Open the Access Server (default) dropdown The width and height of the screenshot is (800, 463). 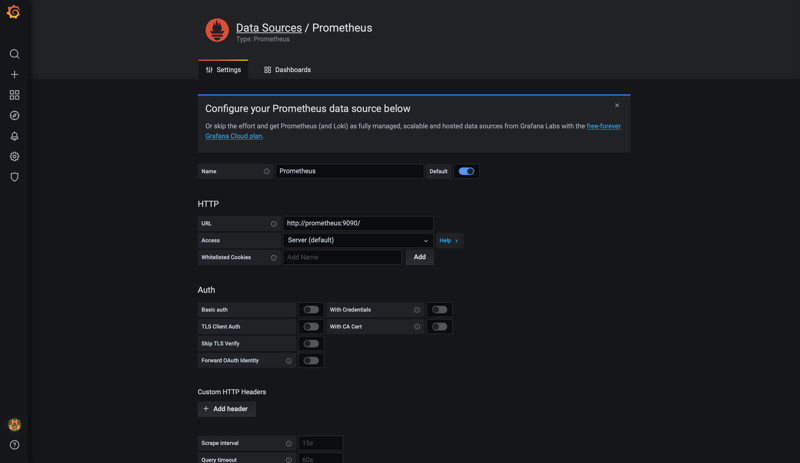(358, 240)
